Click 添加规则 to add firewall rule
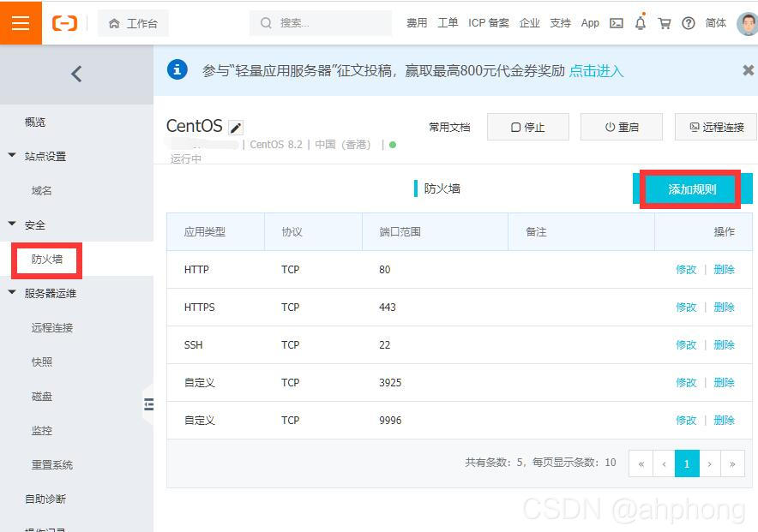758x532 pixels. pos(692,189)
